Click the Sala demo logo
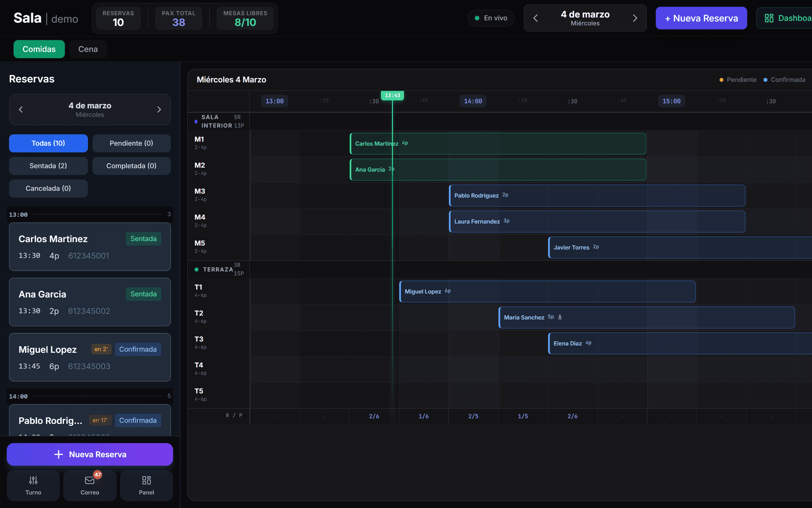The width and height of the screenshot is (812, 508). point(46,18)
